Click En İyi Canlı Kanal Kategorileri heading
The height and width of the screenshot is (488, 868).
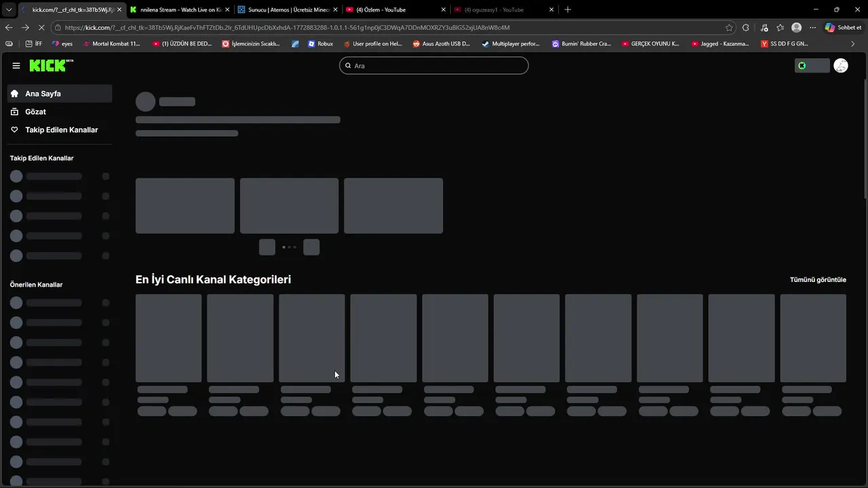[x=213, y=279]
